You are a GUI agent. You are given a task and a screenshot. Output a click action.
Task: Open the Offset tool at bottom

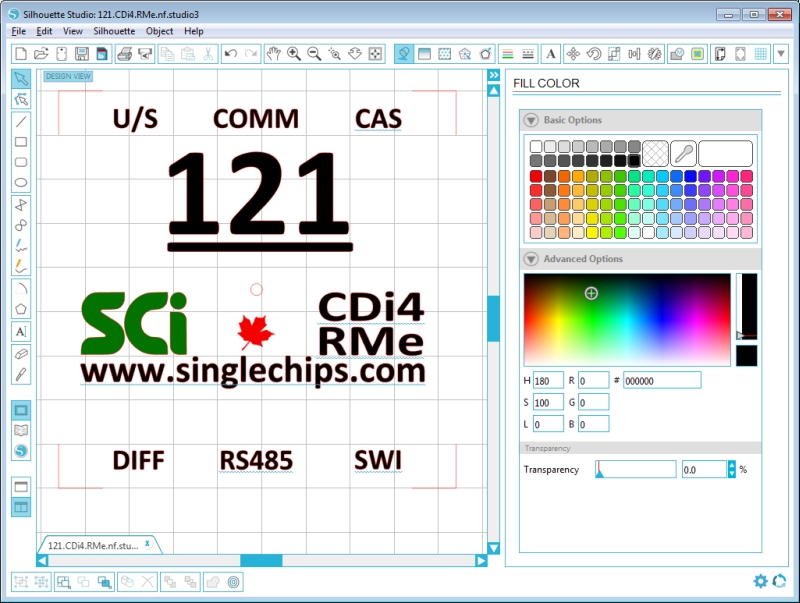point(233,582)
